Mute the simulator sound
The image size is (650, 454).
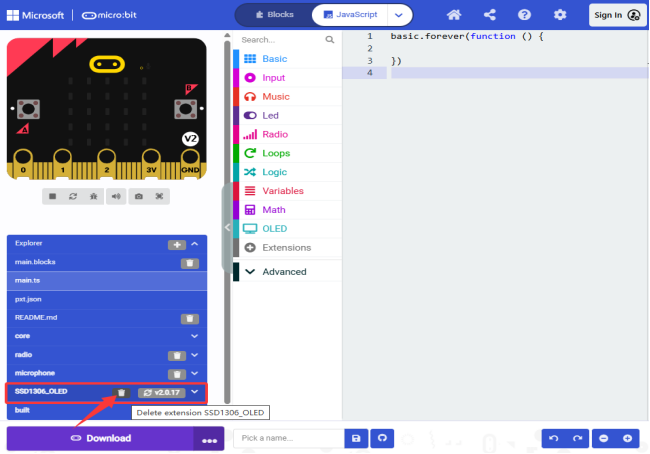click(116, 196)
